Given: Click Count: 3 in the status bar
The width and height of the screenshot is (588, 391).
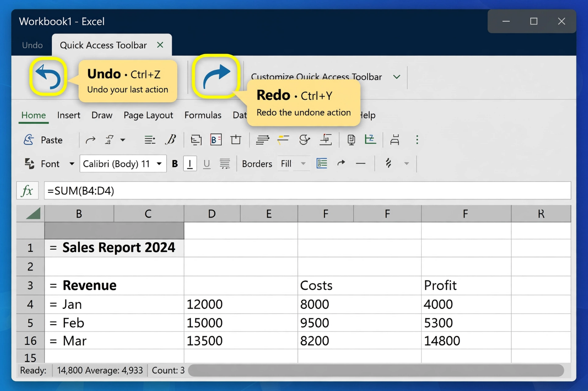Looking at the screenshot, I should [x=168, y=370].
